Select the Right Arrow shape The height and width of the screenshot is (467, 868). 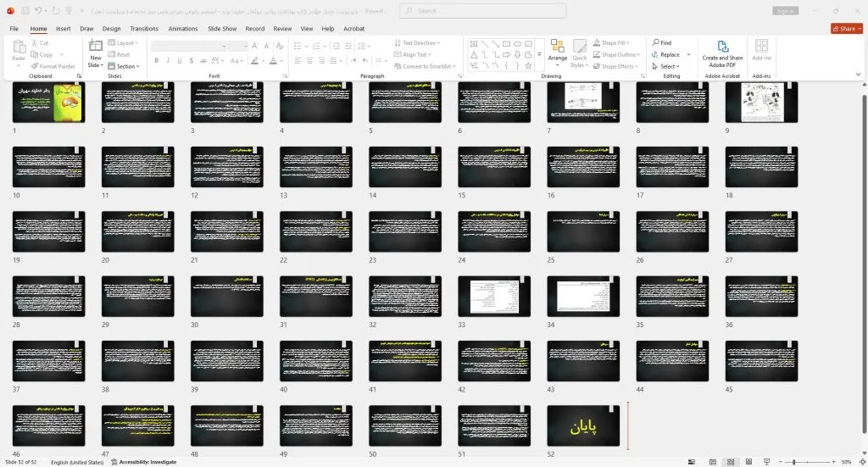click(507, 55)
